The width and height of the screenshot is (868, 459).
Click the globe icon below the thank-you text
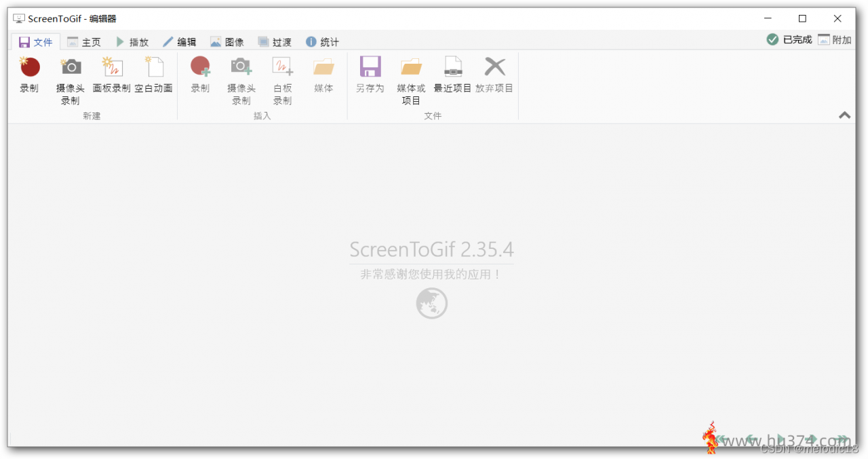[x=432, y=303]
